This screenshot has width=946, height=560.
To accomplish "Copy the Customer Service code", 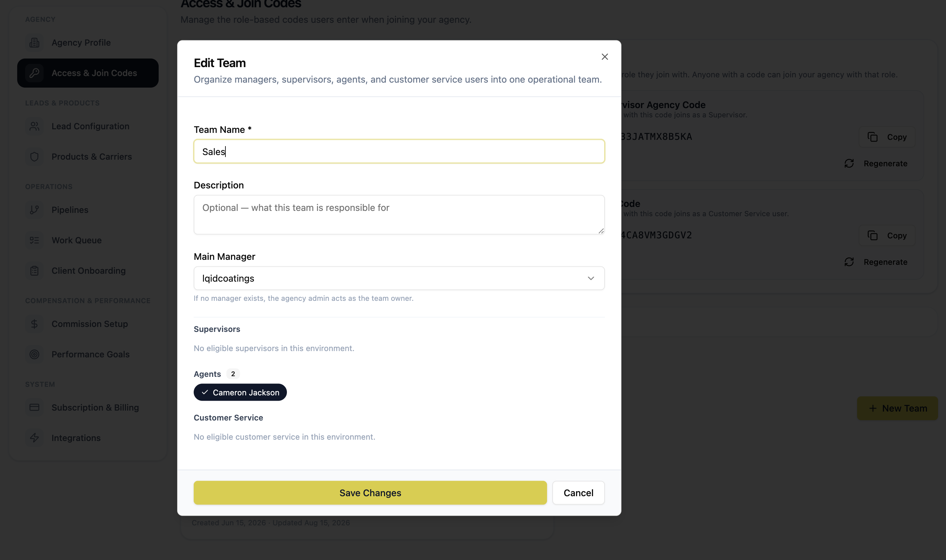I will tap(887, 235).
